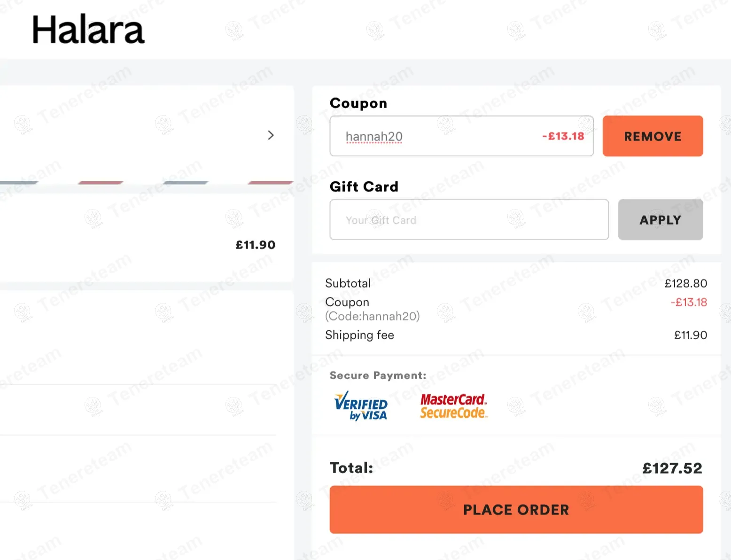Click the £127.52 total amount
This screenshot has width=731, height=560.
pyautogui.click(x=672, y=468)
